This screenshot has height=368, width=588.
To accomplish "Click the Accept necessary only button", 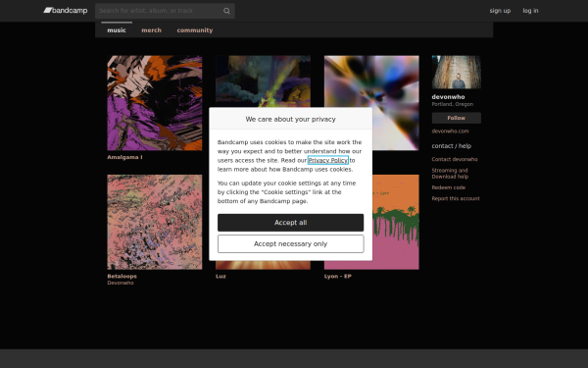I will [x=291, y=243].
